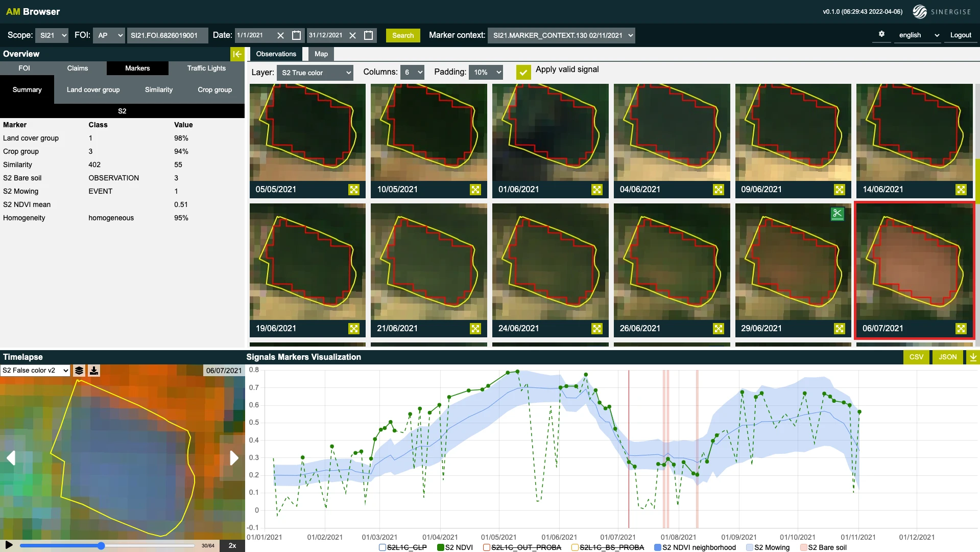
Task: Open the start date calendar picker
Action: (x=296, y=35)
